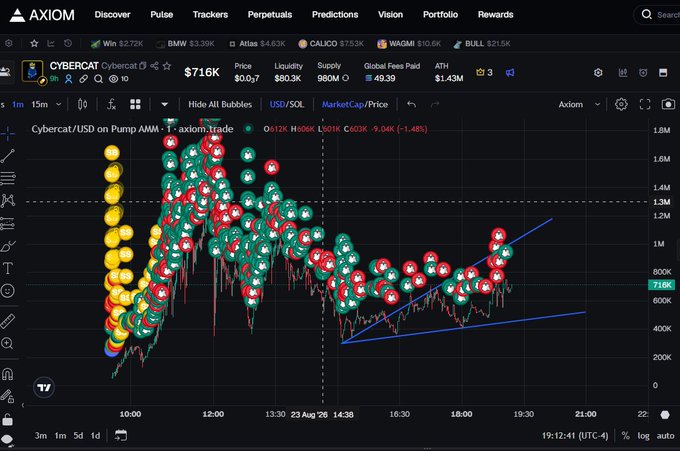680x451 pixels.
Task: Click the crown 3 badge
Action: coord(484,72)
